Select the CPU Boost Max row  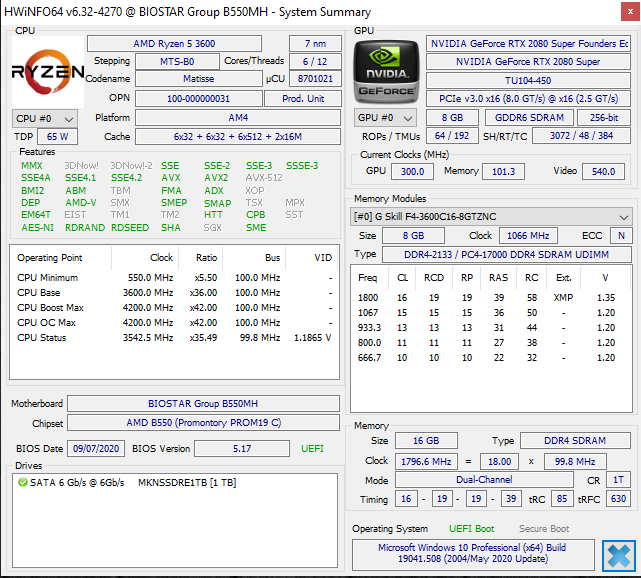pos(175,308)
